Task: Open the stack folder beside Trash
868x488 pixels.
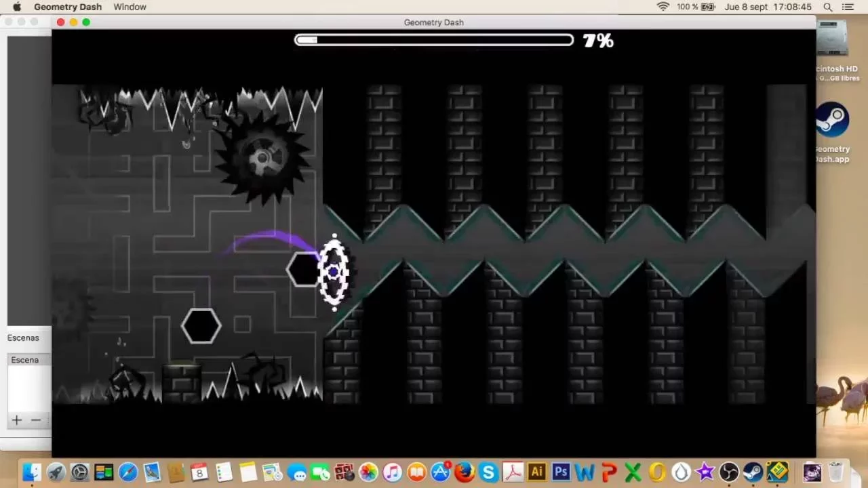Action: pyautogui.click(x=812, y=472)
